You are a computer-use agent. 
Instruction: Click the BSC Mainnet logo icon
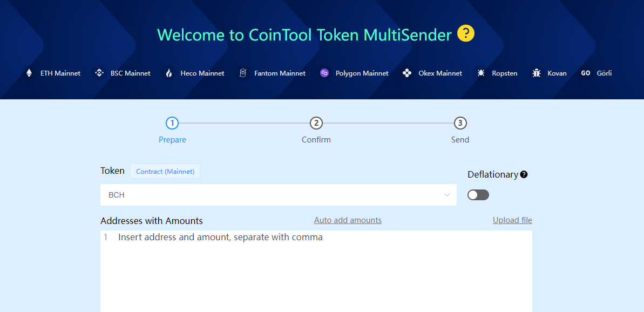click(99, 73)
